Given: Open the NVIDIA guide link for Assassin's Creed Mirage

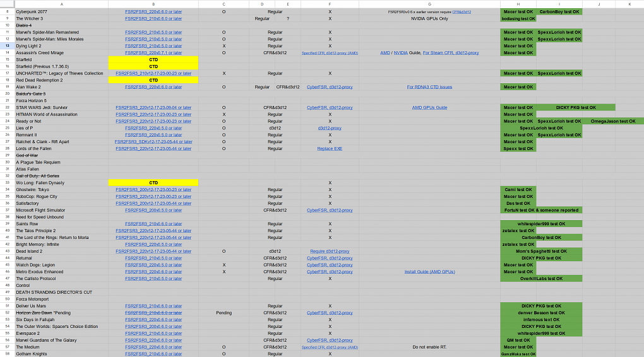Looking at the screenshot, I should (x=400, y=53).
